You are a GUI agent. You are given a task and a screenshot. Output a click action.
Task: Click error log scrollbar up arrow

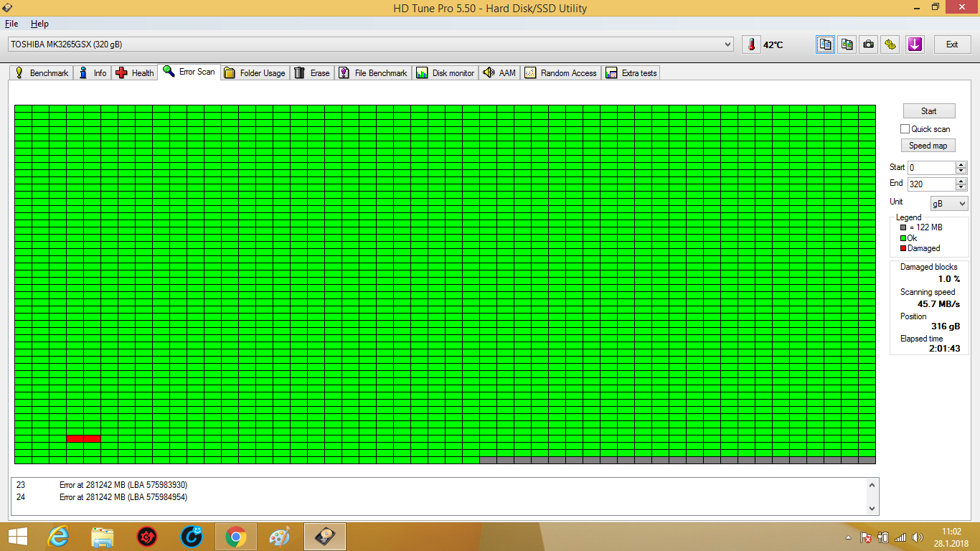click(872, 486)
